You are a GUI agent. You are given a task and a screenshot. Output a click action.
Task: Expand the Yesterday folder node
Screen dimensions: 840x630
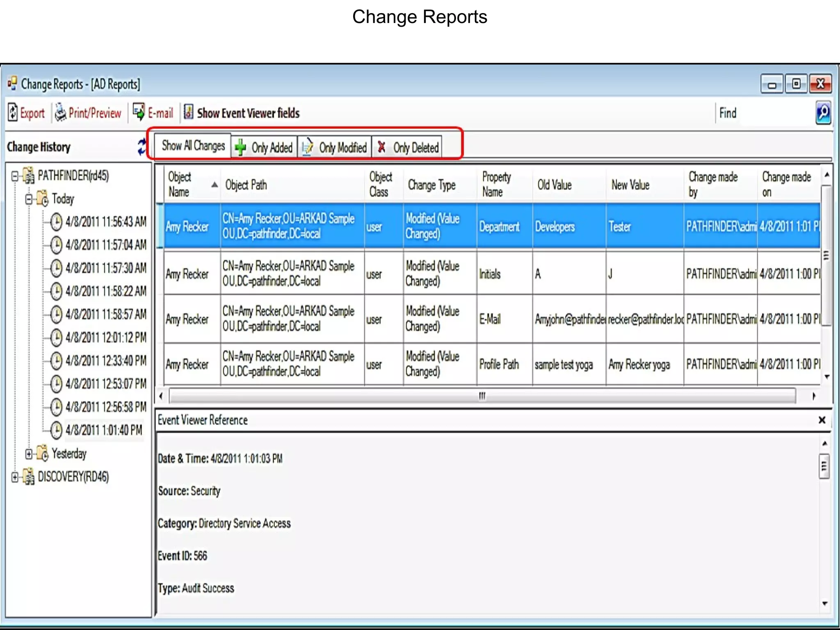(x=29, y=454)
